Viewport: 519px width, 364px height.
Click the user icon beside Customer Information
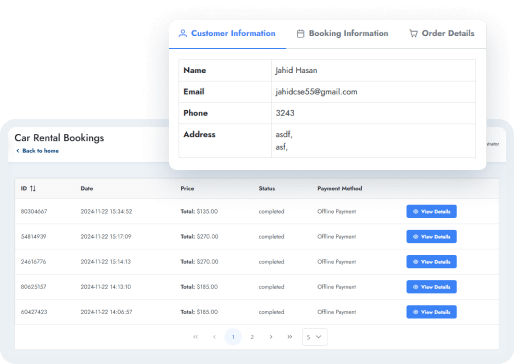[x=183, y=33]
